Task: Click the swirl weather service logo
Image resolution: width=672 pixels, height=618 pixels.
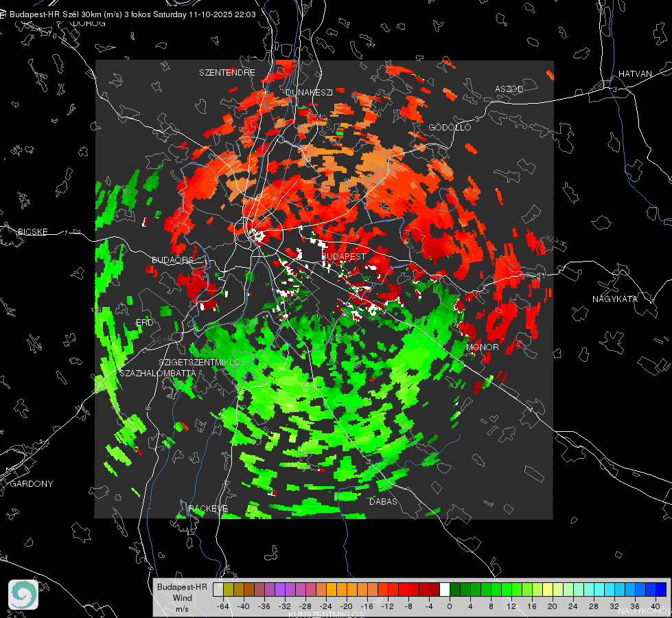Action: tap(23, 595)
